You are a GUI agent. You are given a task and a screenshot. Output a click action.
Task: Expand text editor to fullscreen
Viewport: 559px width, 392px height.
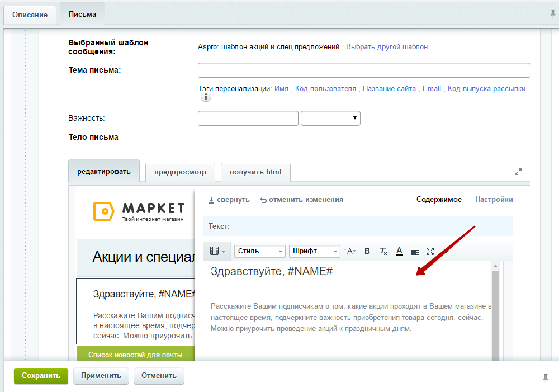tap(430, 252)
